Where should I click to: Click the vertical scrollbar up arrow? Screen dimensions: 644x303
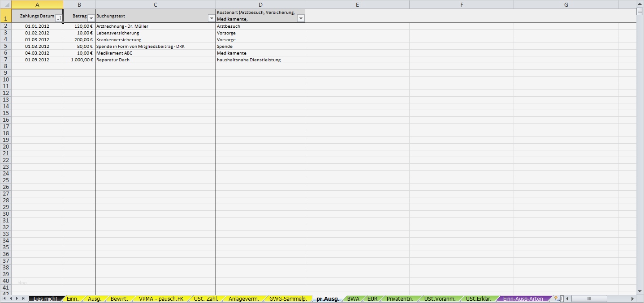click(x=640, y=4)
